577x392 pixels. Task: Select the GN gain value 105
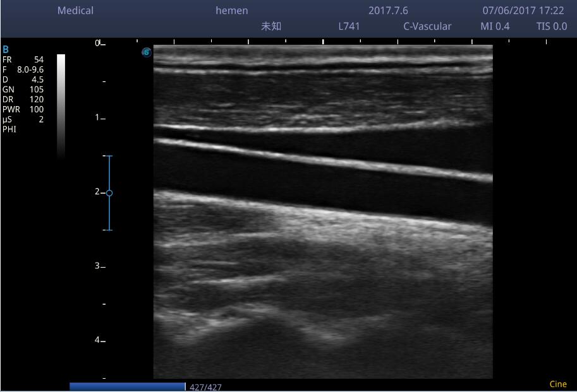(36, 90)
